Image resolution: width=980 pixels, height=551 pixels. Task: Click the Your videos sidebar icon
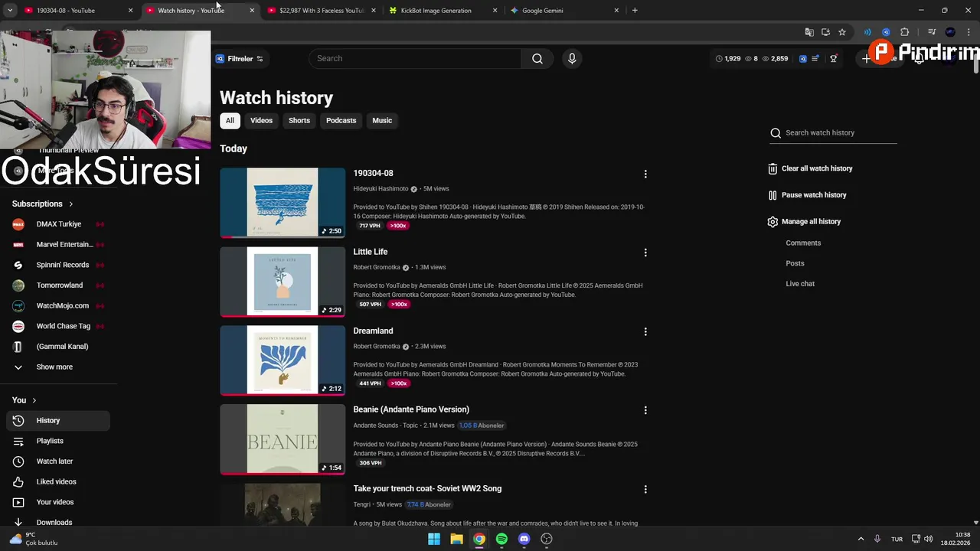pos(18,503)
